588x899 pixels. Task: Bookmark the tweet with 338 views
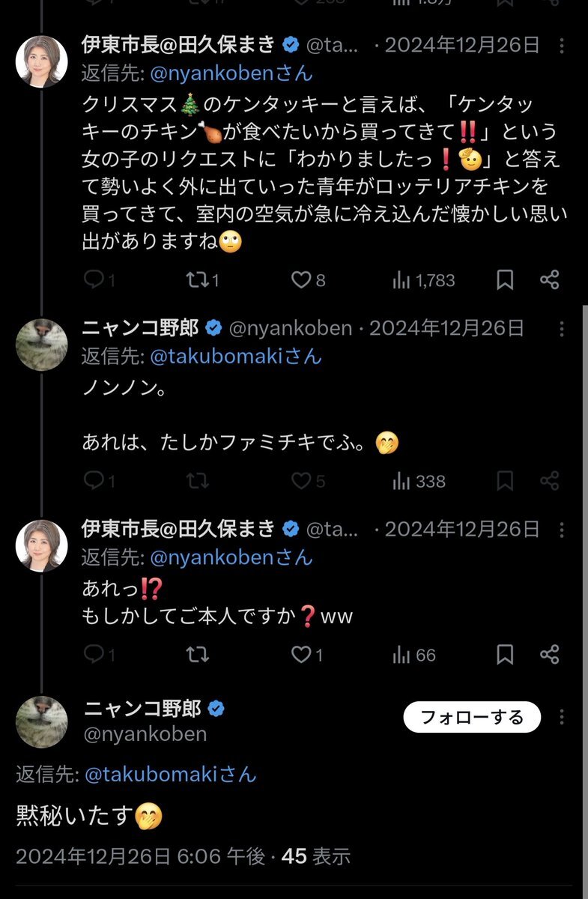coord(506,481)
